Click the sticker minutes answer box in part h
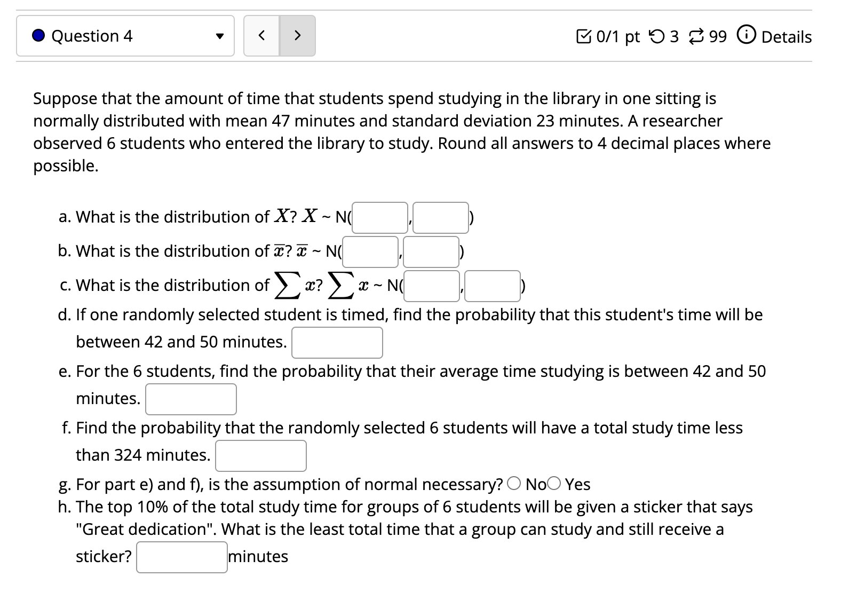Image resolution: width=841 pixels, height=616 pixels. click(x=181, y=556)
